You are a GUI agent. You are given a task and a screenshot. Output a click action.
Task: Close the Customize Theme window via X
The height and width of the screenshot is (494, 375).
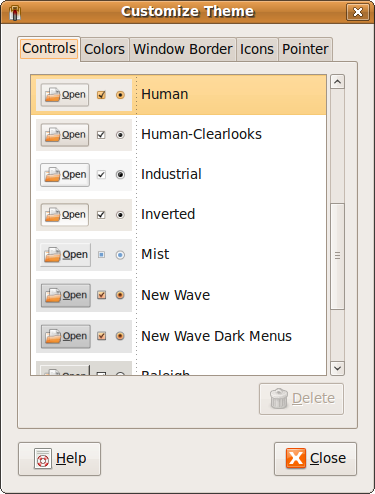pos(358,12)
